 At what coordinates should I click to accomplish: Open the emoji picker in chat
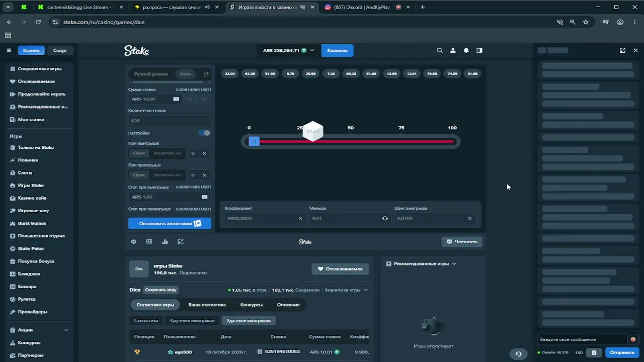633,339
